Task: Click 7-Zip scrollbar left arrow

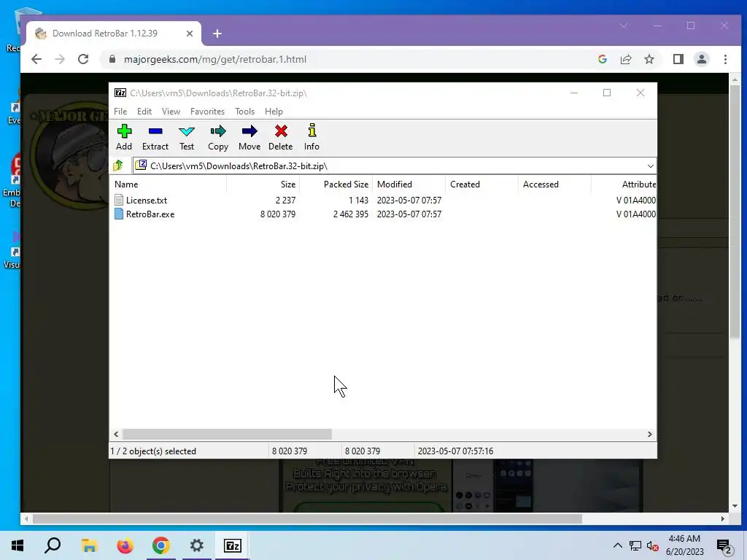Action: coord(116,434)
